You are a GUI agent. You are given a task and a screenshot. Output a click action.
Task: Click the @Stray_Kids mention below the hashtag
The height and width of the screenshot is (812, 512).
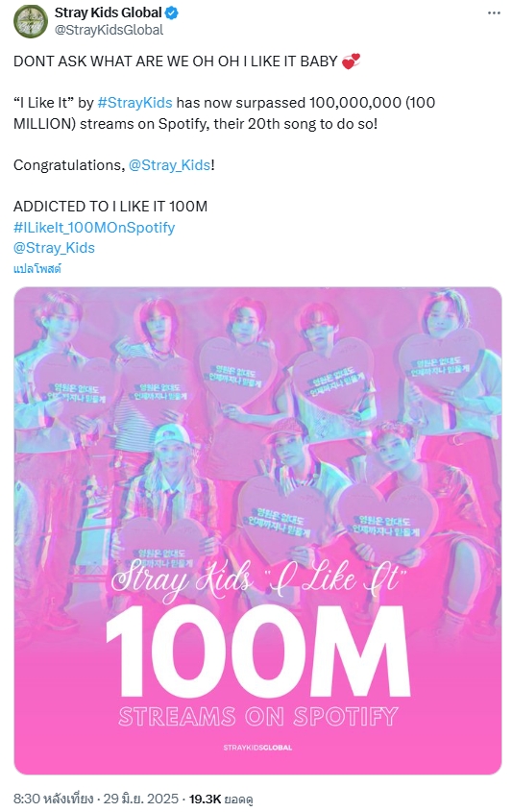(x=55, y=248)
